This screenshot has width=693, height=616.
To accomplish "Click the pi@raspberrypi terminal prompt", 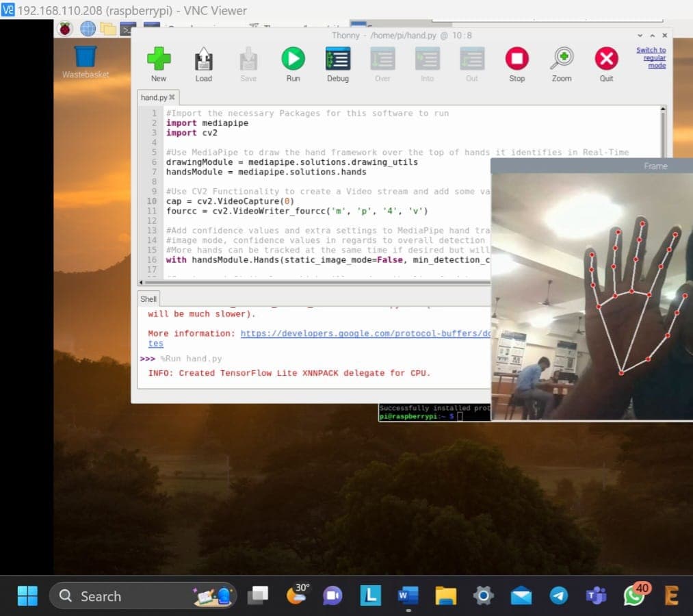I will pyautogui.click(x=417, y=417).
